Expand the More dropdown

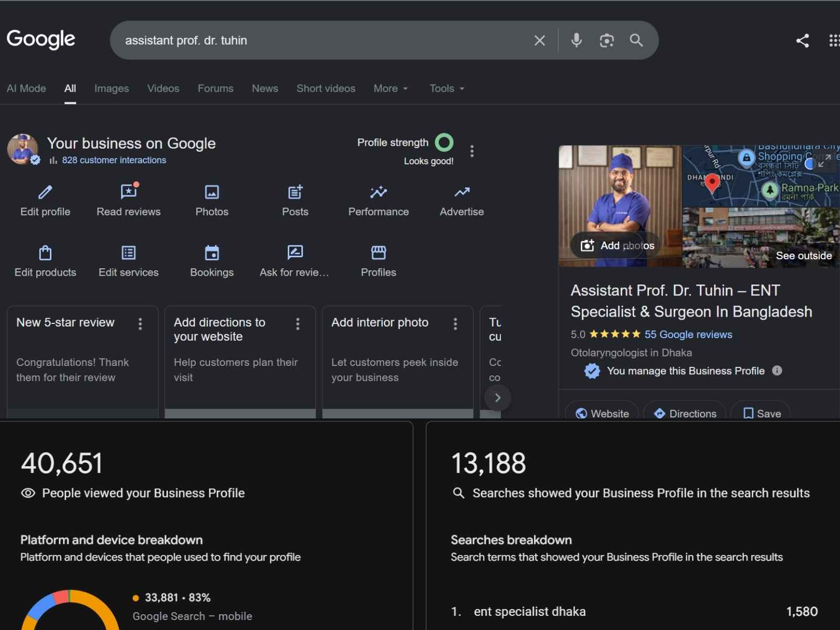tap(391, 88)
